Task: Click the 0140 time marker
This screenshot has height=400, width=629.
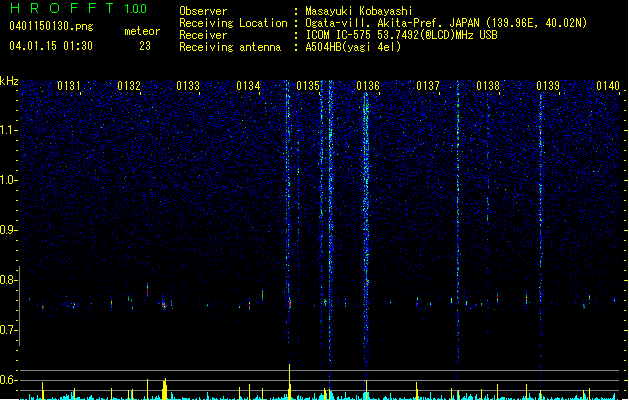Action: click(608, 86)
